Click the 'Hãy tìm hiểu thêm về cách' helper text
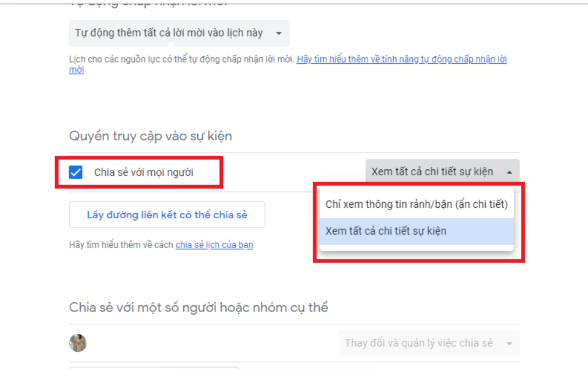Image resolution: width=588 pixels, height=369 pixels. click(121, 245)
